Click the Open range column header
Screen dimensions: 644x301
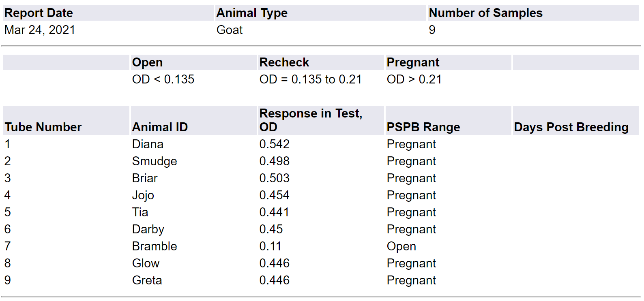point(147,62)
